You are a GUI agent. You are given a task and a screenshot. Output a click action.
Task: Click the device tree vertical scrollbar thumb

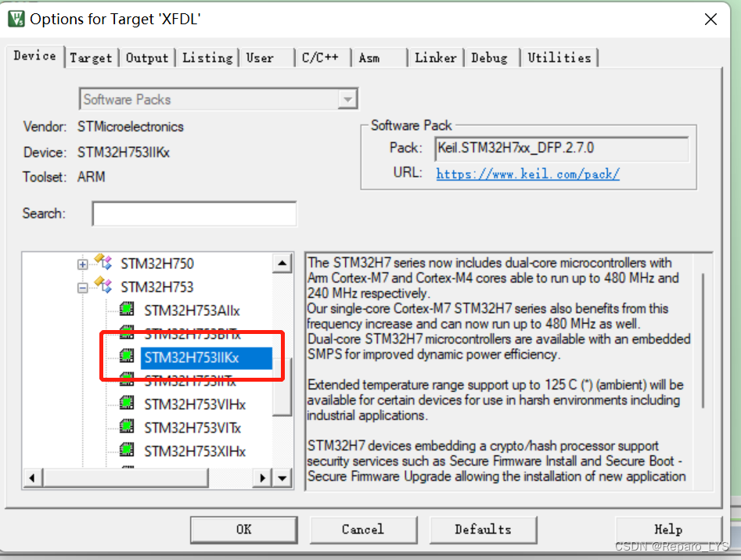(x=282, y=387)
